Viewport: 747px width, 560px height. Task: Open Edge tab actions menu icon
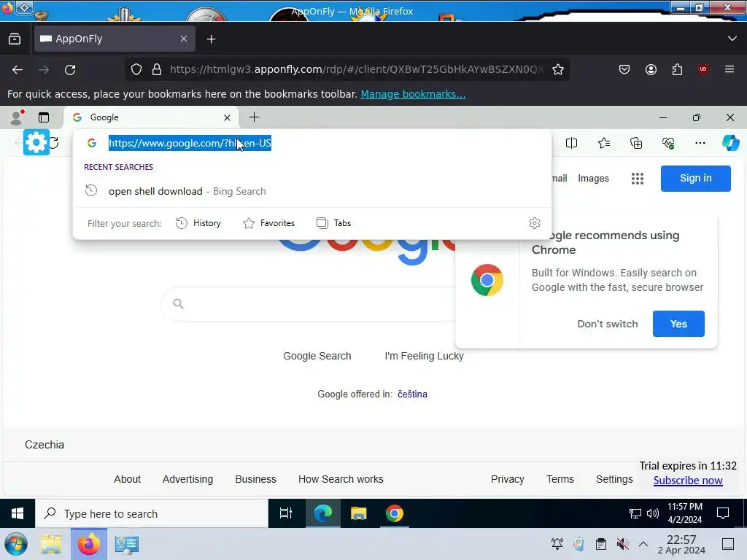[x=44, y=117]
